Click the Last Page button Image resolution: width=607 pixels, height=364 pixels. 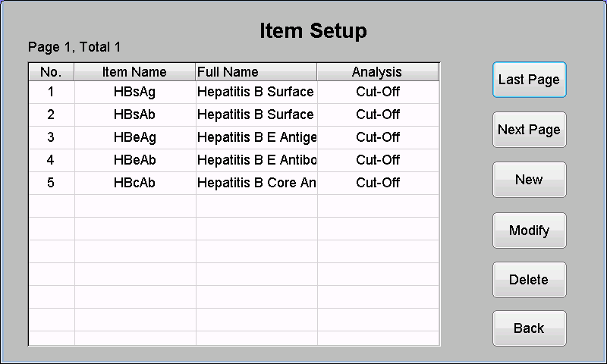tap(529, 80)
